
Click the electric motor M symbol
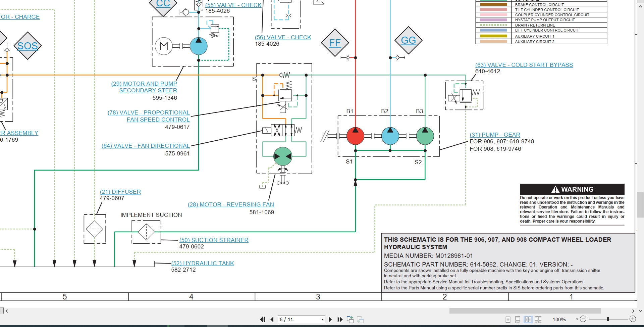click(x=164, y=46)
